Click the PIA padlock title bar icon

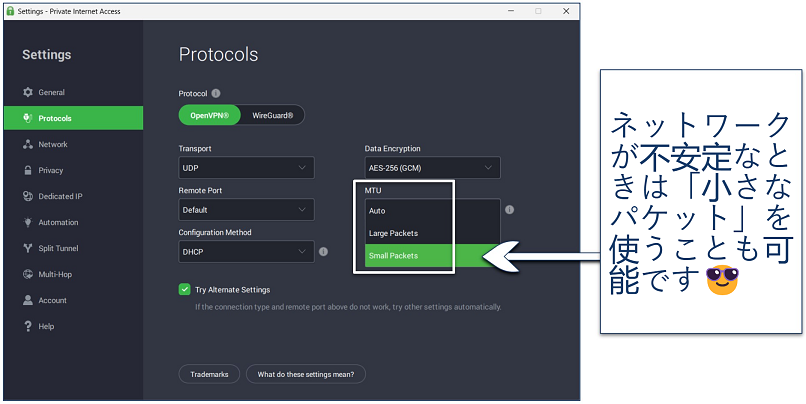tap(10, 11)
